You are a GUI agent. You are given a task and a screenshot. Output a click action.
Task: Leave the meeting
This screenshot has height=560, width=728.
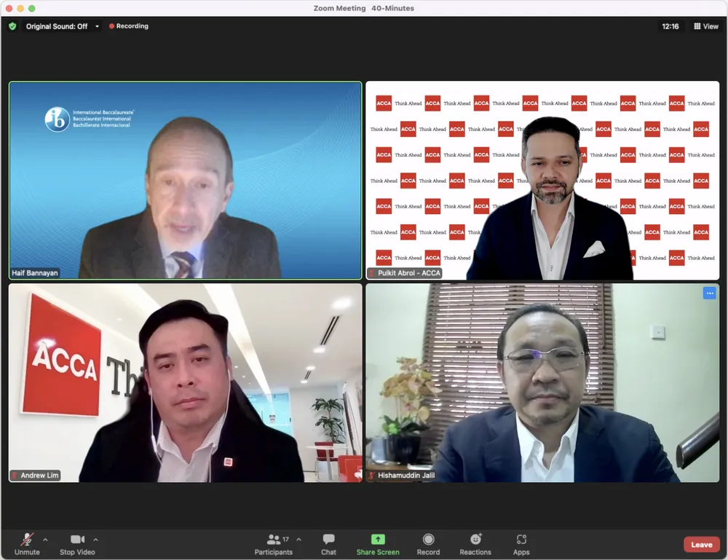click(x=701, y=545)
